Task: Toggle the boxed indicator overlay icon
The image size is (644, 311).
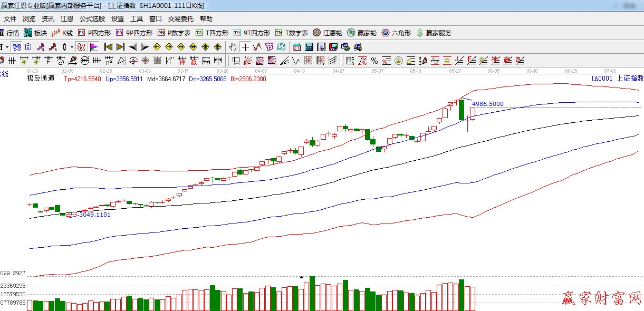Action: (81, 47)
